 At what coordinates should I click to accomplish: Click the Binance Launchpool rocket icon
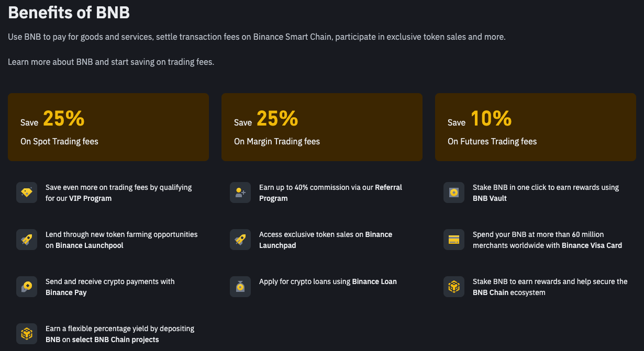tap(27, 240)
